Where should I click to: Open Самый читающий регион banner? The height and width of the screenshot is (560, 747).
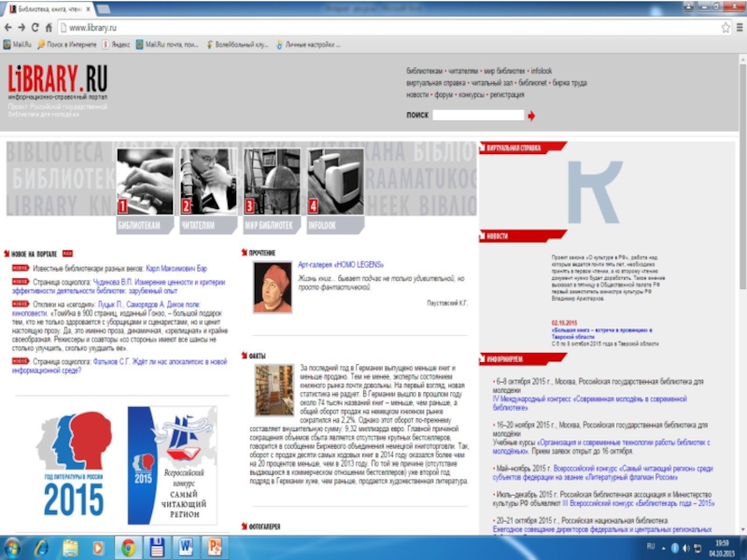172,465
